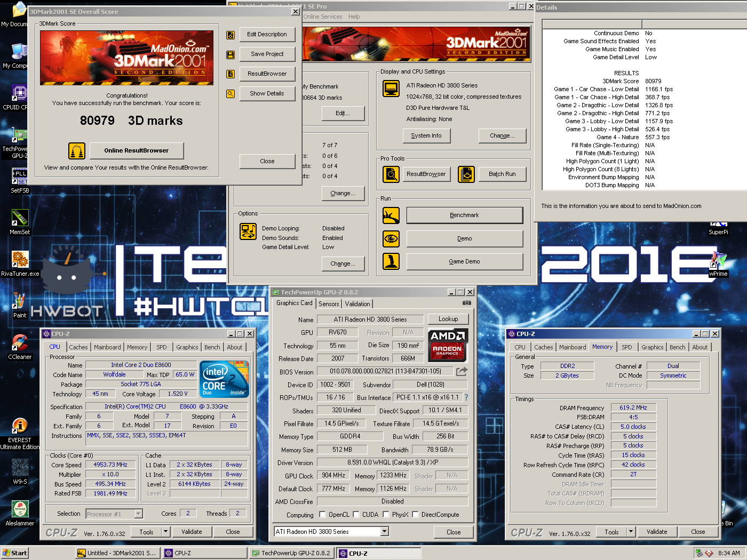Click the System Info button
This screenshot has height=560, width=747.
pyautogui.click(x=426, y=136)
